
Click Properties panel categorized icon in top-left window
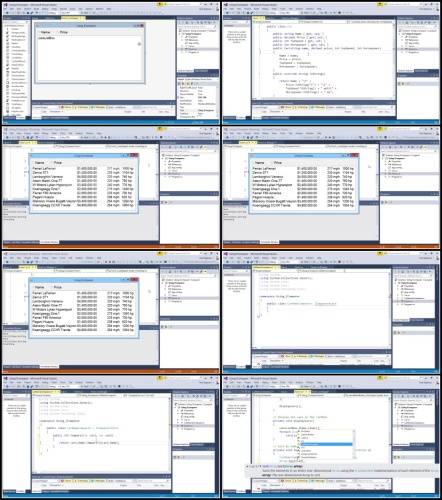(180, 83)
